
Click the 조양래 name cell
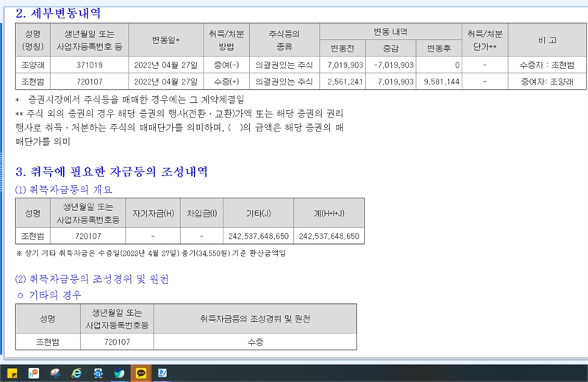(x=32, y=65)
